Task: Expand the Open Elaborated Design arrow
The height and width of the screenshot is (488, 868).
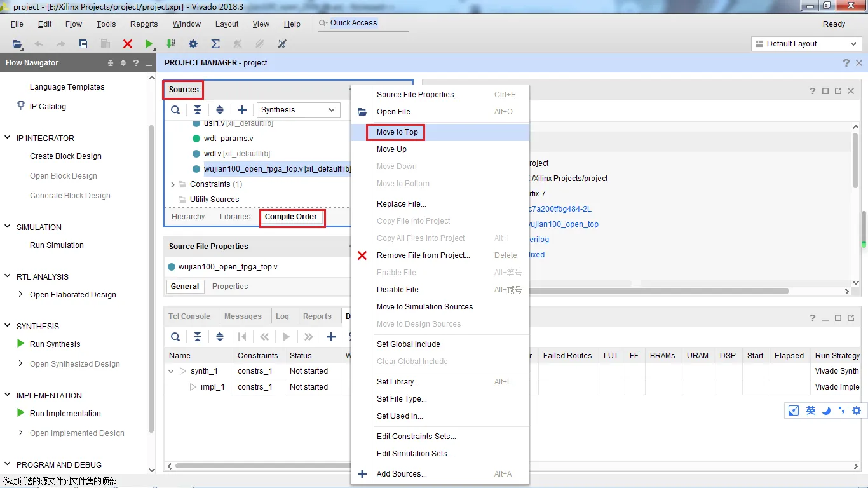Action: (21, 294)
